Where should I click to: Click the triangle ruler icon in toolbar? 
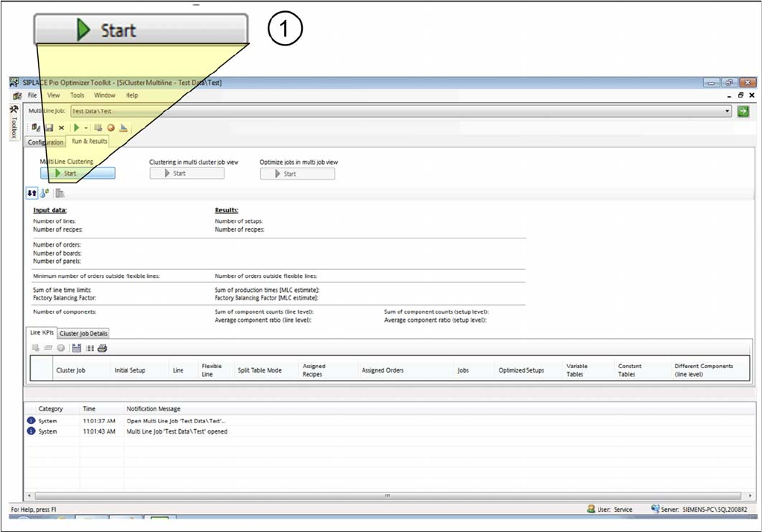[124, 127]
